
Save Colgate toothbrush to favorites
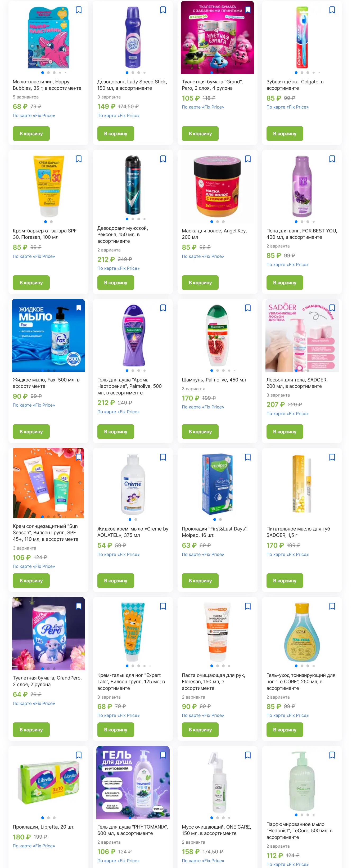click(332, 10)
